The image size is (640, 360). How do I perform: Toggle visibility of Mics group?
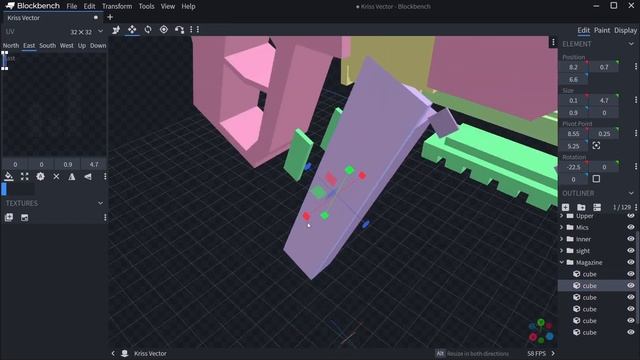(x=631, y=227)
